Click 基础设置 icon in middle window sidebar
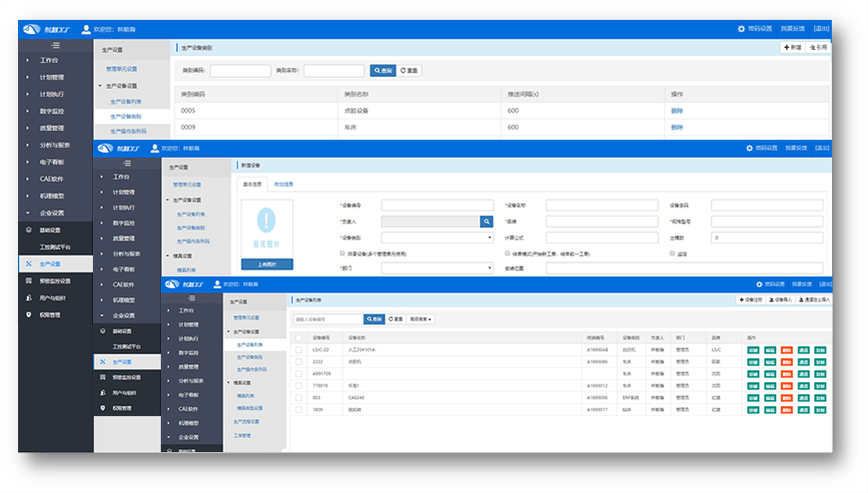Screen dimensions: 868x493 (103, 331)
